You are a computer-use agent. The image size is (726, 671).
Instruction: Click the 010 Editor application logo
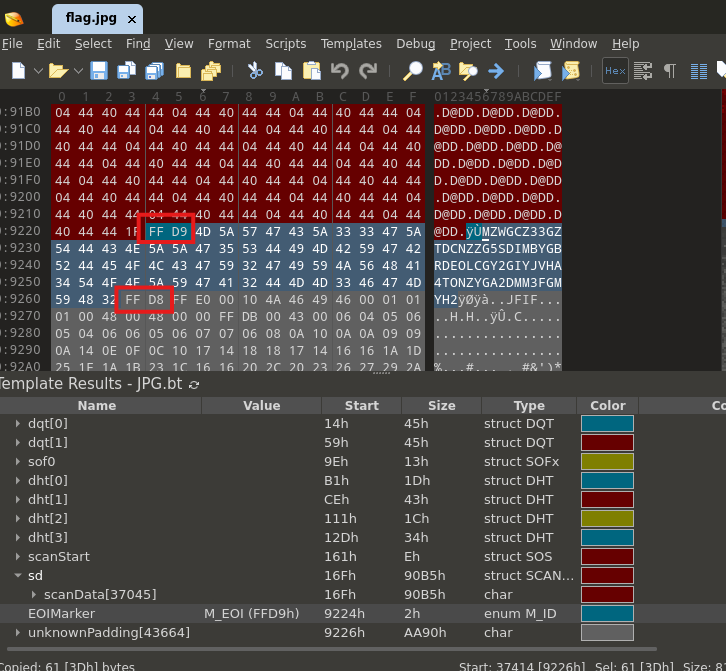(14, 19)
